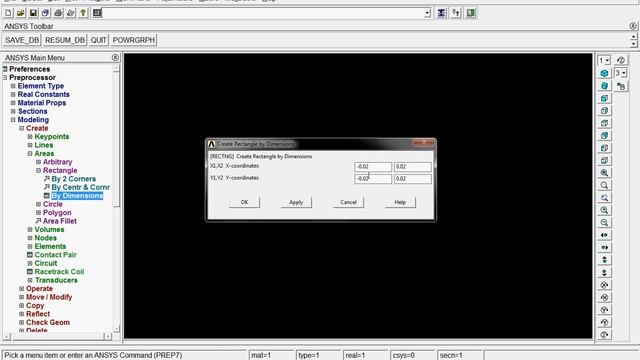This screenshot has height=360, width=640.
Task: Click the main menu vertical scrollbar down arrow
Action: pyautogui.click(x=116, y=328)
